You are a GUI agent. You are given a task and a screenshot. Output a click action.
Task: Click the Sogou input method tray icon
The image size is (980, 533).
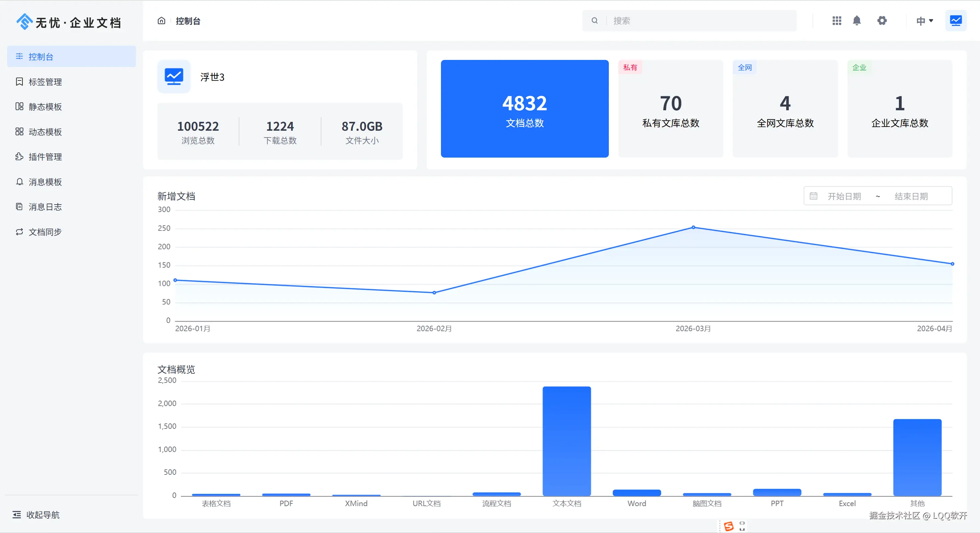(729, 526)
